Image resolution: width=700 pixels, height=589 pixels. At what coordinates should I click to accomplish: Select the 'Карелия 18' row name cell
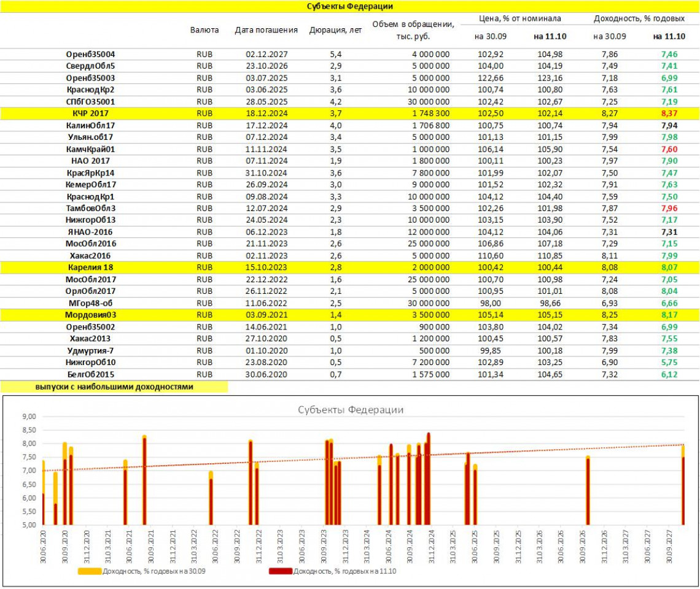(90, 268)
